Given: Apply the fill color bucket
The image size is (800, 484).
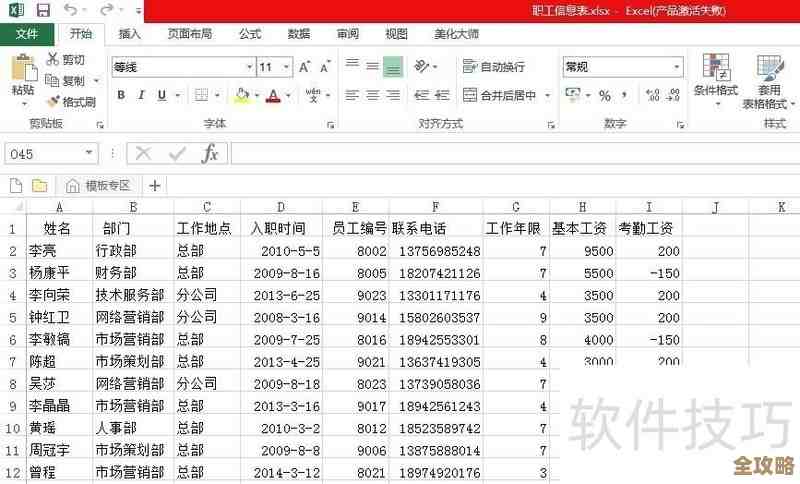Looking at the screenshot, I should pyautogui.click(x=242, y=95).
